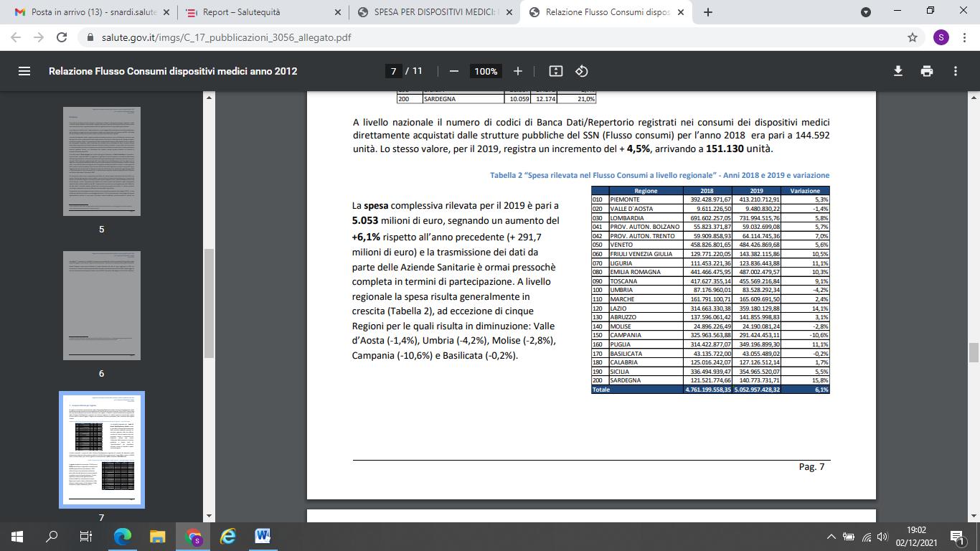Click the fit to page icon
Screen dimensions: 980x551
pos(555,71)
